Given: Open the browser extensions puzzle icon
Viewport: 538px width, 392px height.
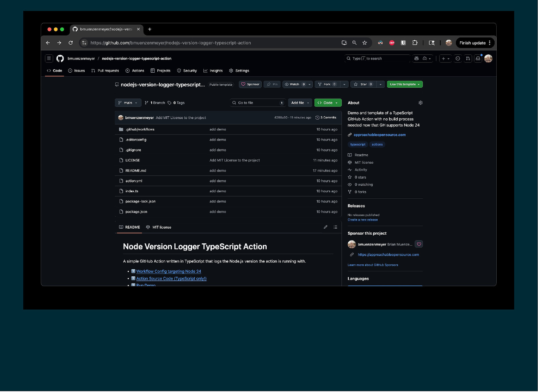Looking at the screenshot, I should (x=415, y=43).
